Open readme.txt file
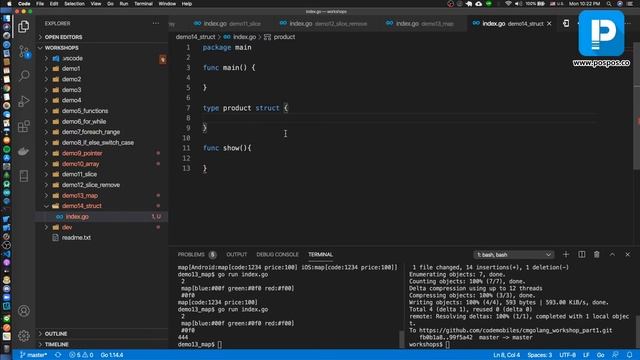 76,238
